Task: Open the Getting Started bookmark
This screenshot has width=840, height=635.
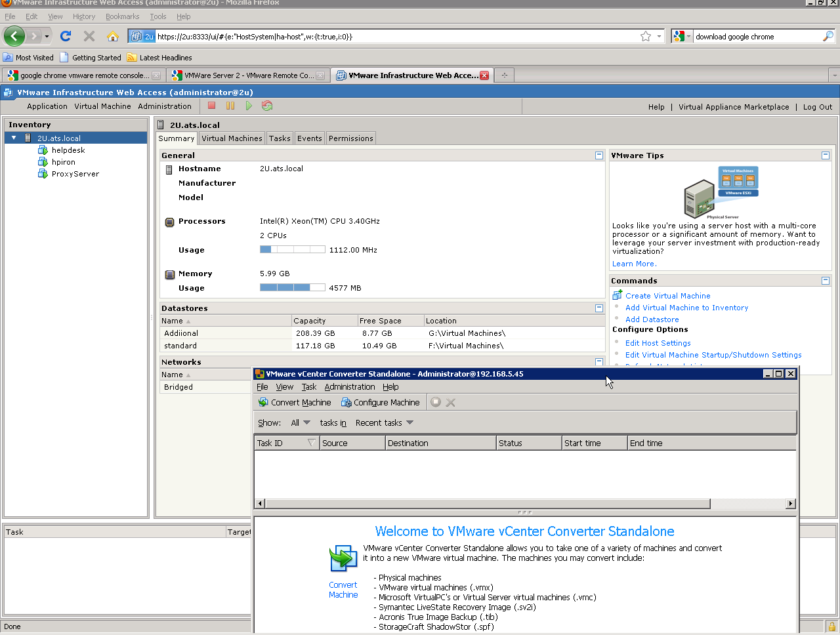Action: point(91,58)
